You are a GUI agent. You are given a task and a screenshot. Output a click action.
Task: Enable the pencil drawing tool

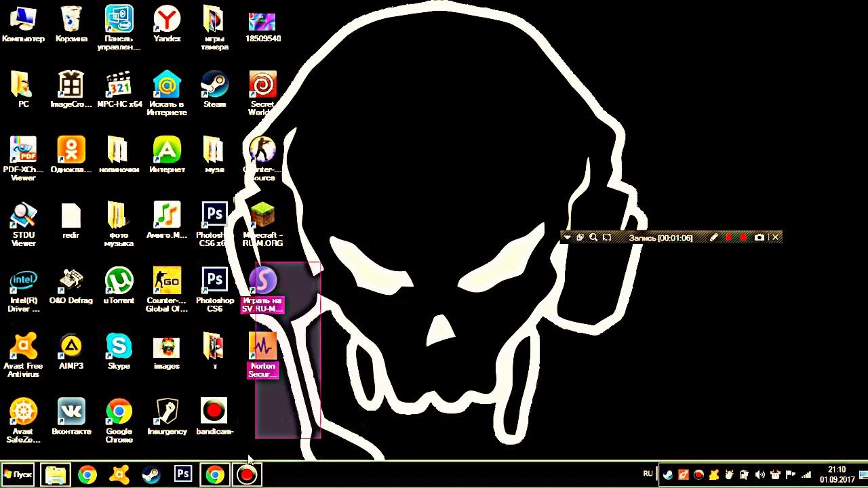coord(713,237)
